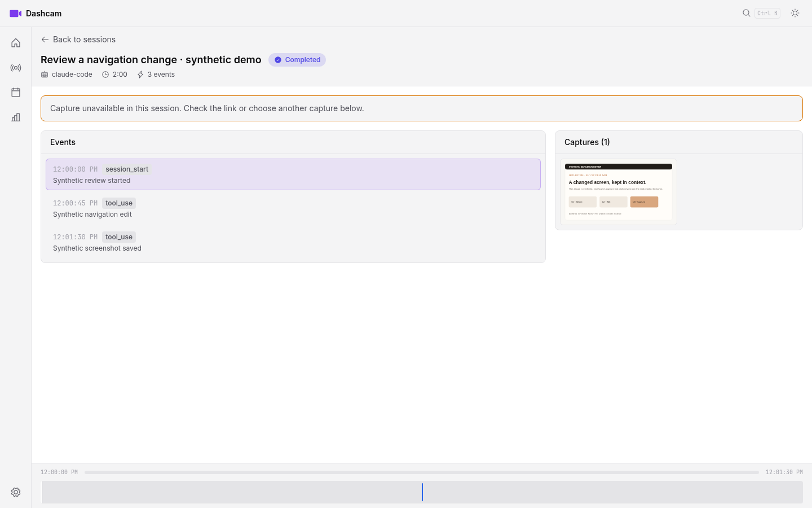
Task: Open Settings gear in sidebar
Action: tap(16, 492)
